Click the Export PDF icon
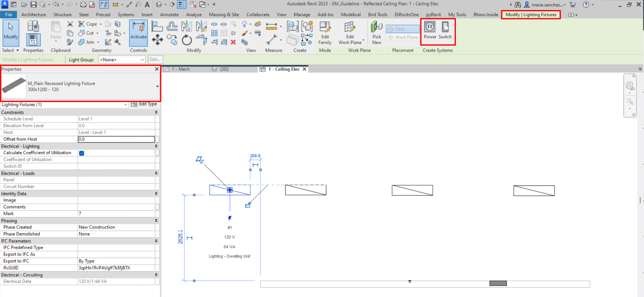This screenshot has height=297, width=644. [92, 4]
